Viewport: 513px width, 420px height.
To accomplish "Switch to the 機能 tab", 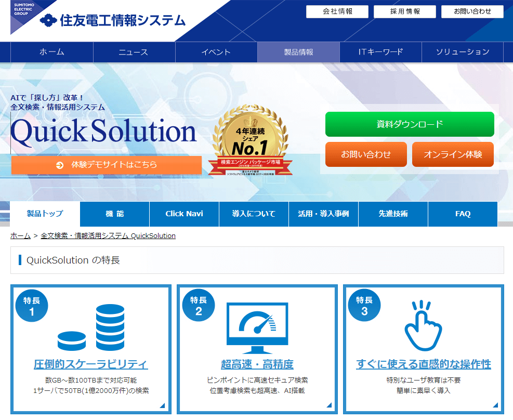I will (x=114, y=214).
